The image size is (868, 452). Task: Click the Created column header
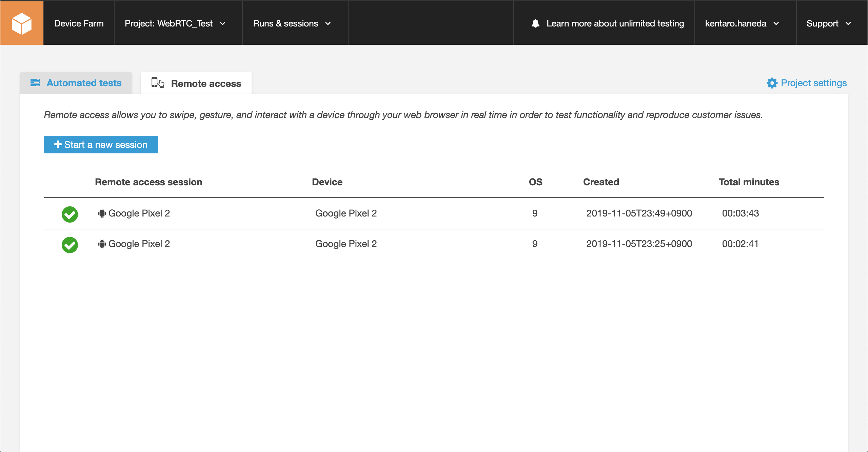click(601, 182)
